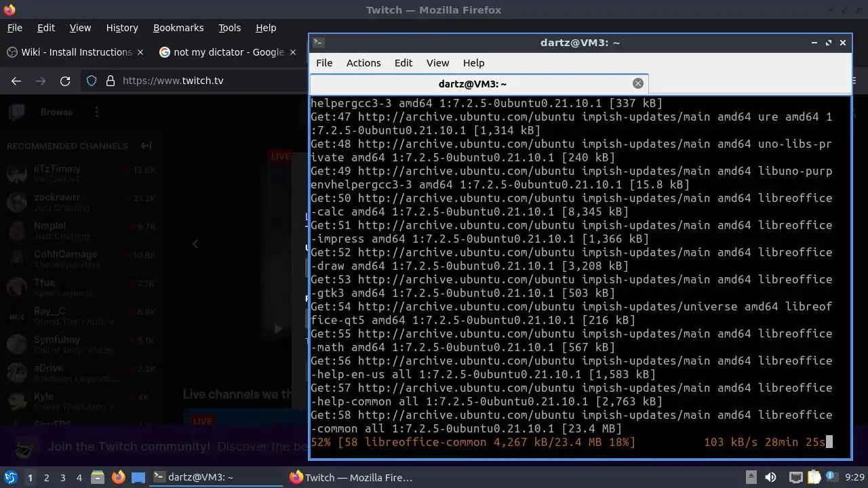Switch to workspace 3

[62, 477]
